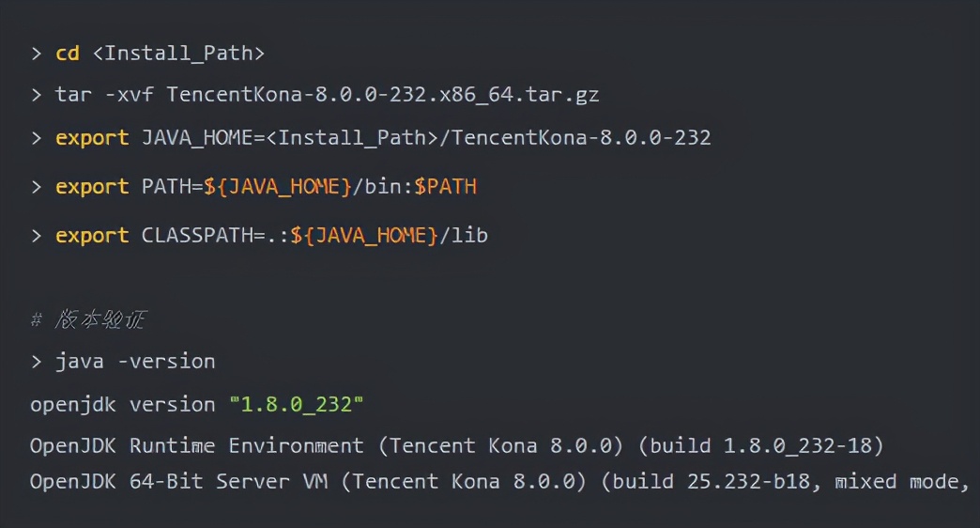980x528 pixels.
Task: Click the version string "1.8.0_232"
Action: click(297, 405)
